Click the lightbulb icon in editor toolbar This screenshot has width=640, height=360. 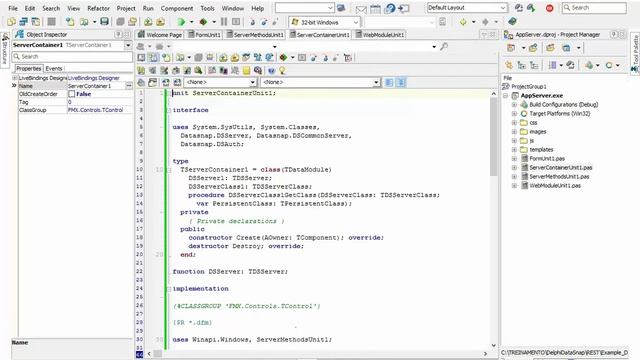tap(282, 71)
